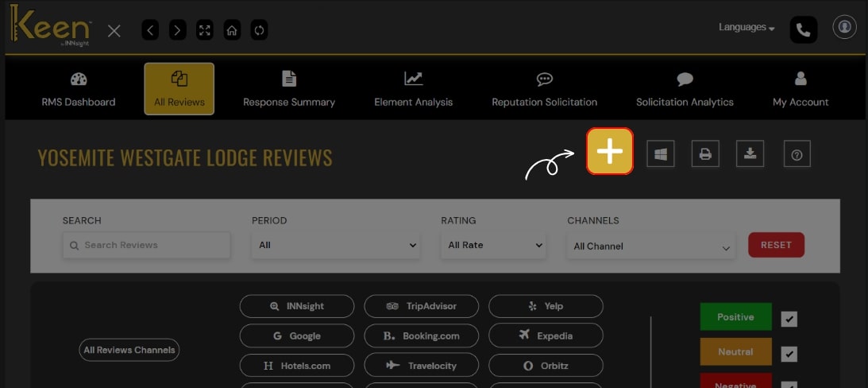Filter by the Booking.com channel
Image resolution: width=868 pixels, height=388 pixels.
(x=421, y=336)
